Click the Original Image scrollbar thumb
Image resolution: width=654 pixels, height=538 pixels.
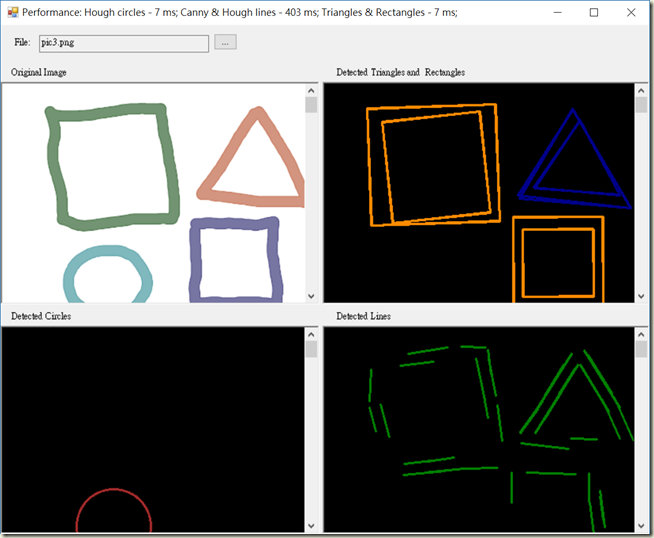click(311, 105)
